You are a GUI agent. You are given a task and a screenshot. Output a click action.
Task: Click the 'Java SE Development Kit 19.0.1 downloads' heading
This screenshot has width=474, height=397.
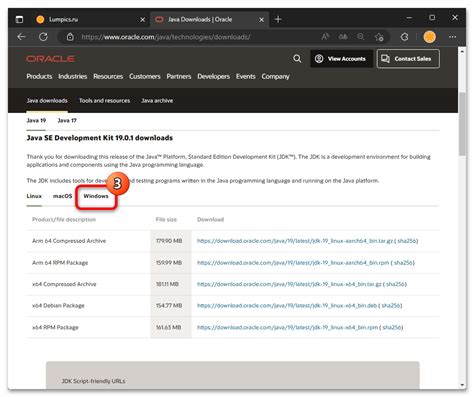100,138
